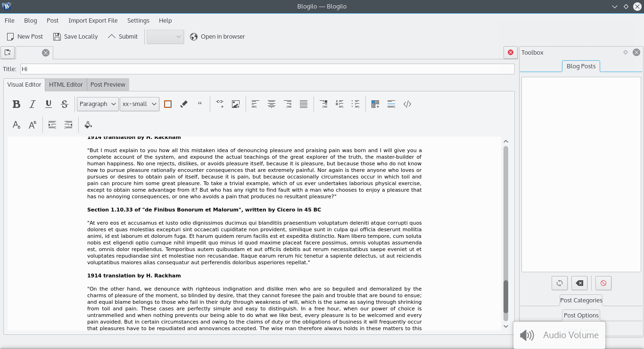Viewport: 644px width, 349px height.
Task: Toggle italic text formatting
Action: 33,104
